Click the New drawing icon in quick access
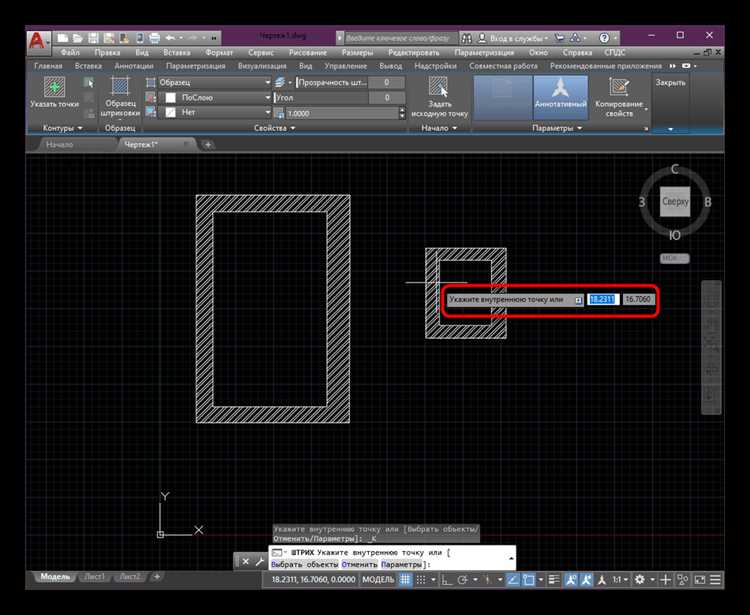This screenshot has width=750, height=615. pyautogui.click(x=62, y=38)
